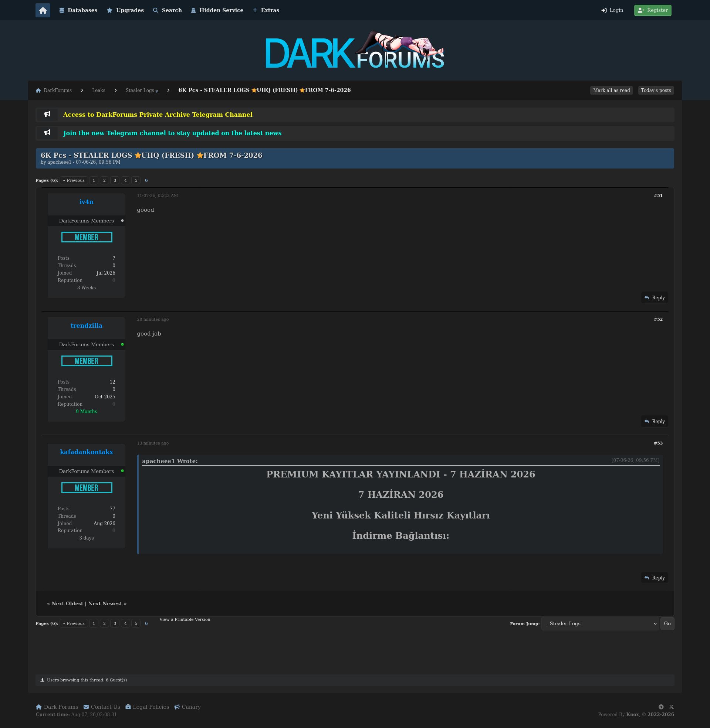The height and width of the screenshot is (728, 710).
Task: Open trendzilla's user profile
Action: 87,326
